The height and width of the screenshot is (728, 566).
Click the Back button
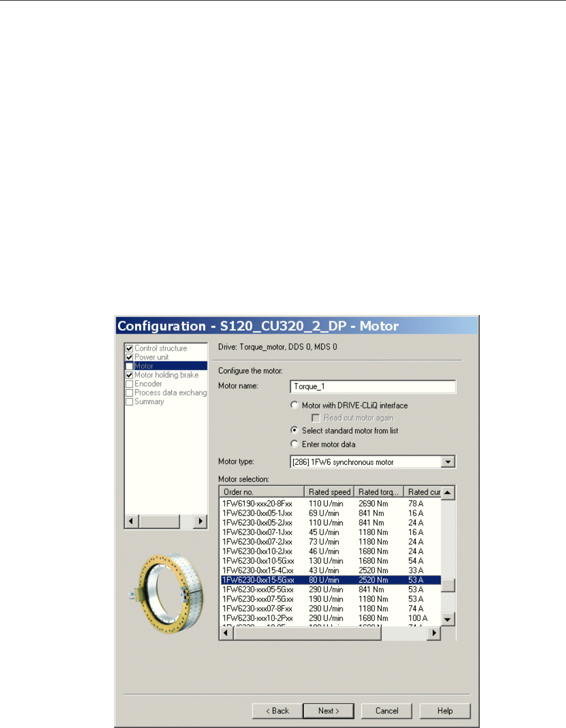(x=278, y=711)
